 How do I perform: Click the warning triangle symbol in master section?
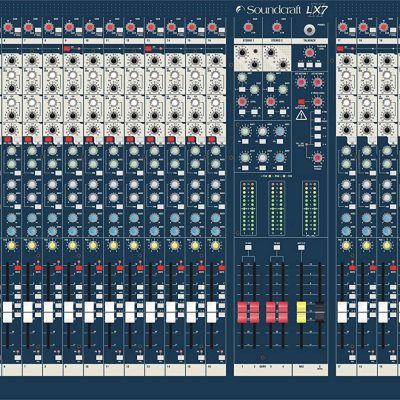301,115
